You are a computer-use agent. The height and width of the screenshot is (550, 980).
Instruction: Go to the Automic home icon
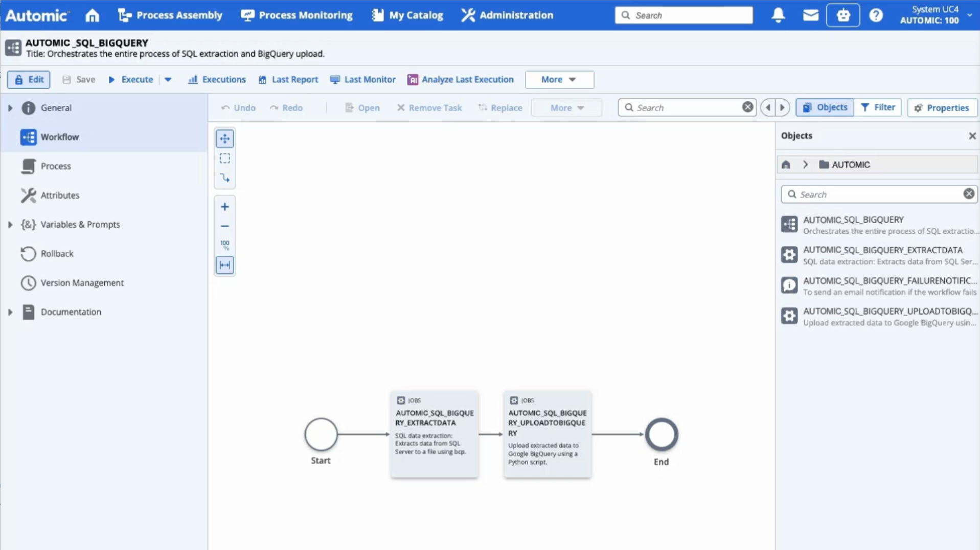point(92,15)
